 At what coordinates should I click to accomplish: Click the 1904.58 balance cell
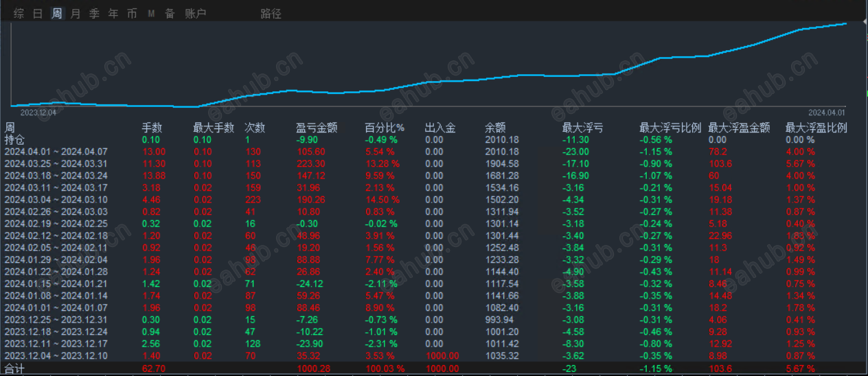[502, 163]
